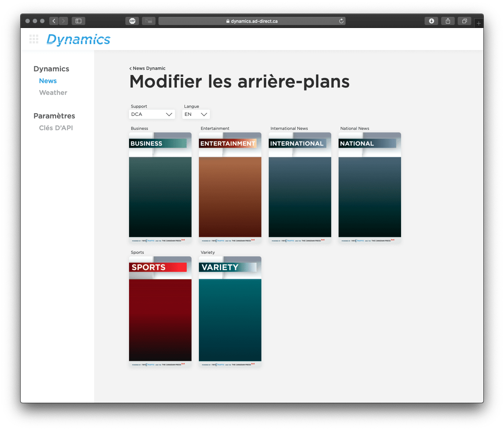Image resolution: width=504 pixels, height=430 pixels.
Task: Return to News Dynamic via breadcrumb
Action: coord(147,68)
